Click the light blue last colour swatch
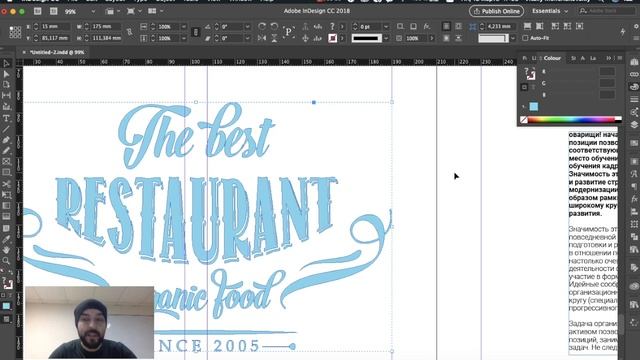This screenshot has width=640, height=360. 533,107
